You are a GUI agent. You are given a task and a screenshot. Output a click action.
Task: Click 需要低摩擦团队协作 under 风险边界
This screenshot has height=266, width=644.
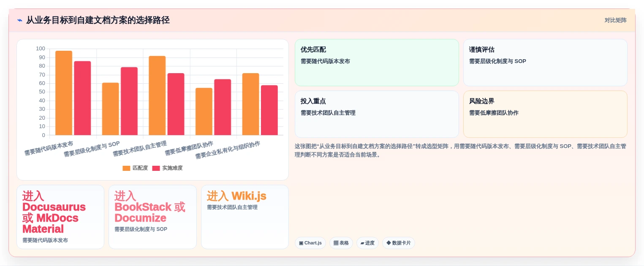pos(494,113)
